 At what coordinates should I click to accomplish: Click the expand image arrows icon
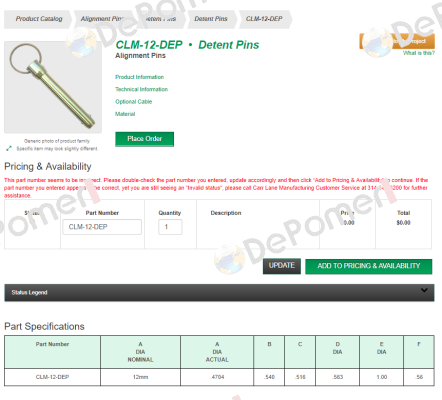9,148
